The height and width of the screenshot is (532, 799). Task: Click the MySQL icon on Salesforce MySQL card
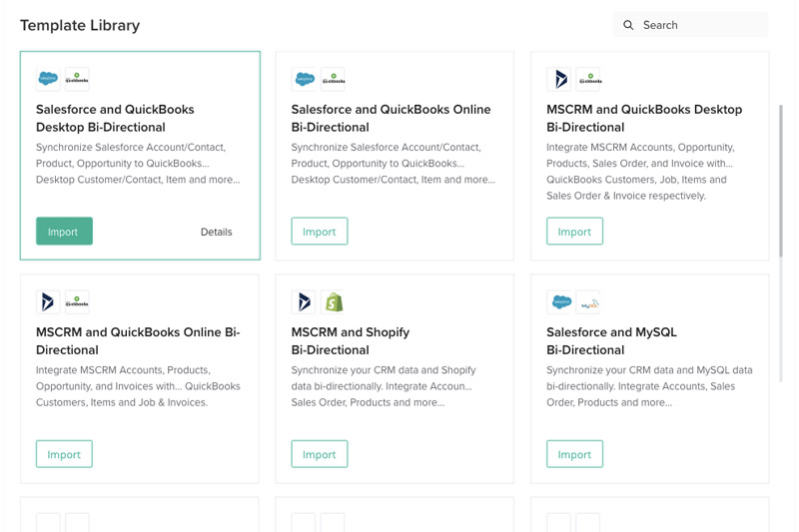(x=588, y=301)
